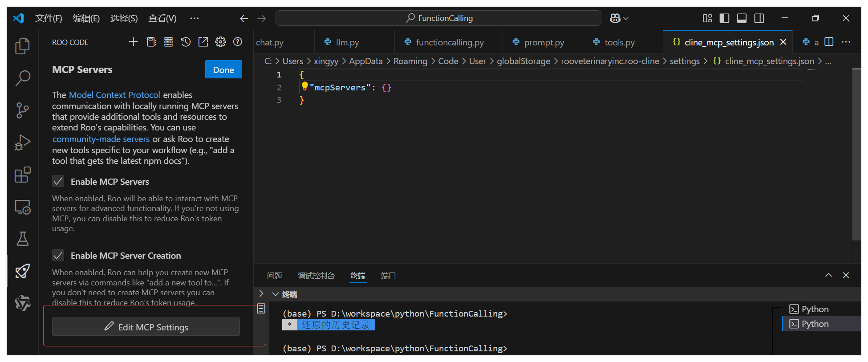Open the Copilot dropdown arrow in title bar

pos(626,18)
